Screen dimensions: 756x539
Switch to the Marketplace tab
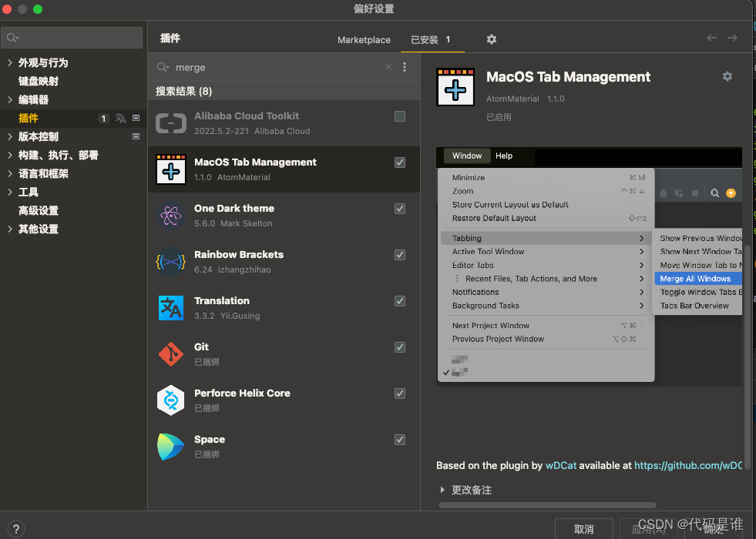point(364,40)
